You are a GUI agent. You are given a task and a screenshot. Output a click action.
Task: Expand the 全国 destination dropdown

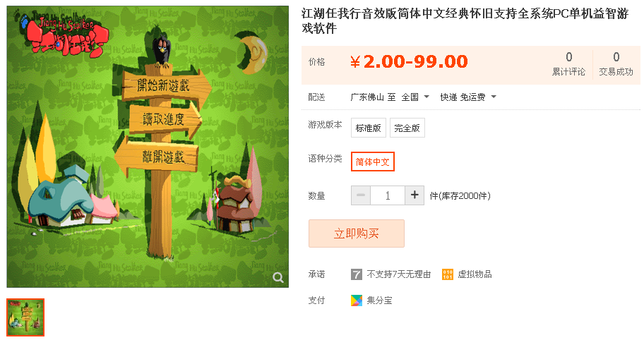415,97
